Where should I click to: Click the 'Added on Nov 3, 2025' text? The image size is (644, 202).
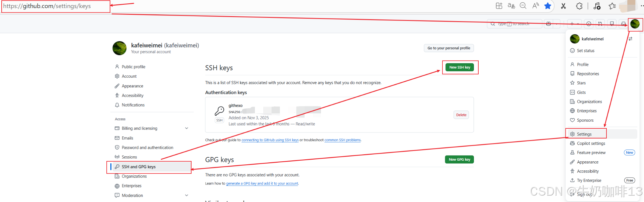[249, 118]
